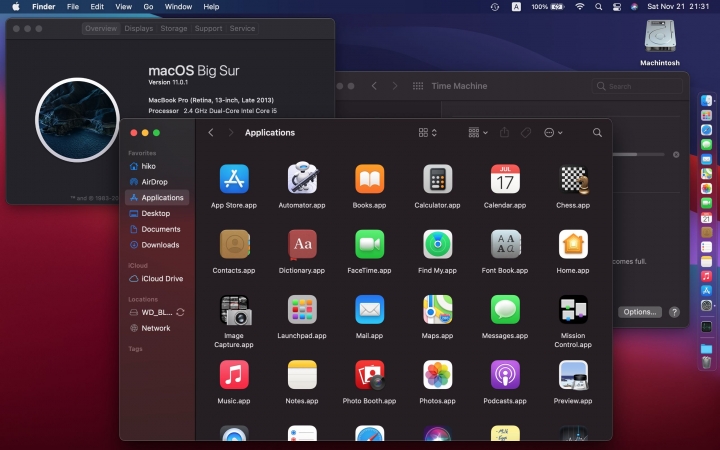720x450 pixels.
Task: Open the Action ellipsis dropdown menu
Action: [553, 133]
